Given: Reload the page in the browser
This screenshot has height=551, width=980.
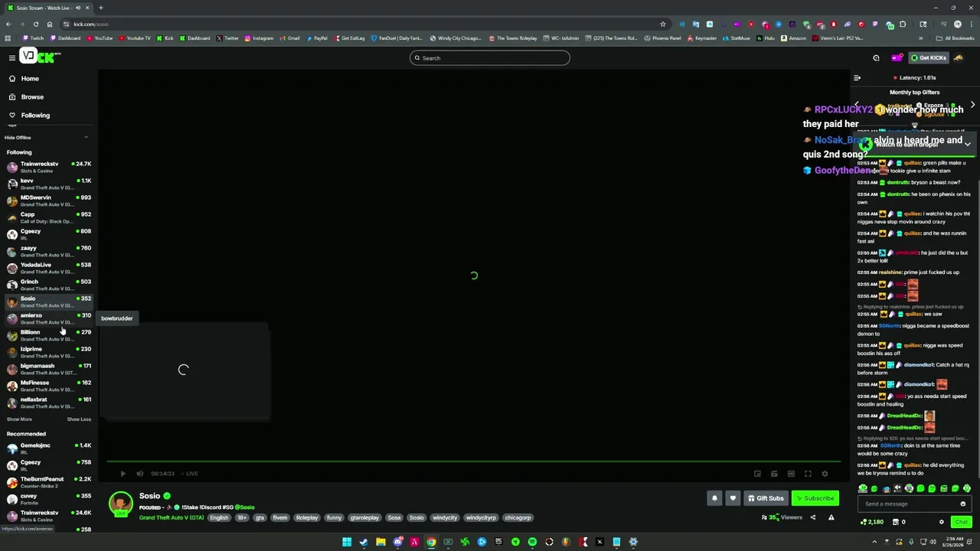Looking at the screenshot, I should point(35,24).
